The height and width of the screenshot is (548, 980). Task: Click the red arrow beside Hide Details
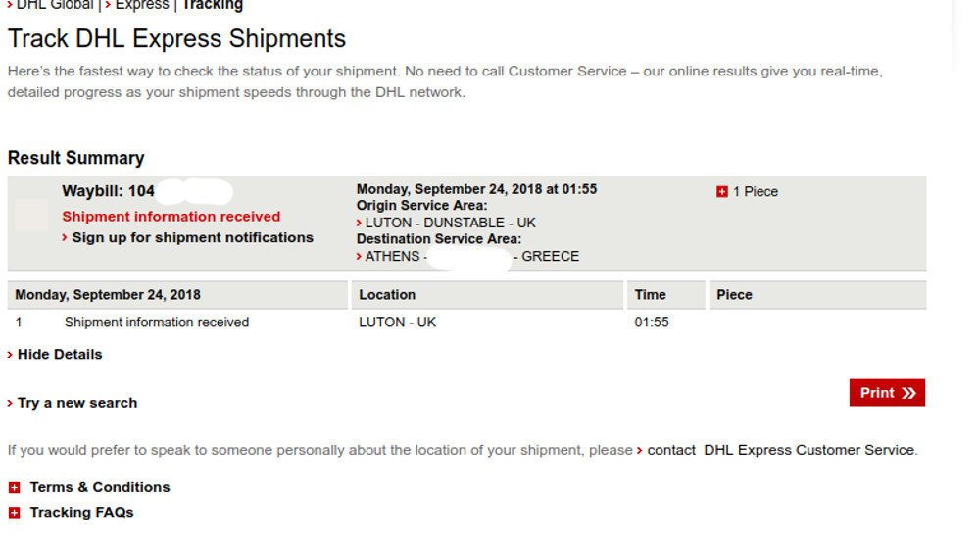click(10, 355)
